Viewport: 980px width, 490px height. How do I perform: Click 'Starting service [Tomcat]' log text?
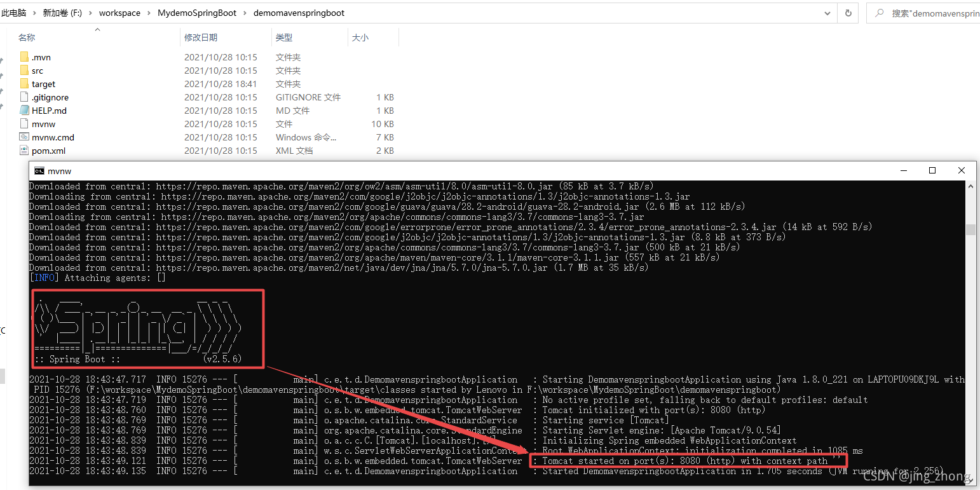[x=606, y=420]
